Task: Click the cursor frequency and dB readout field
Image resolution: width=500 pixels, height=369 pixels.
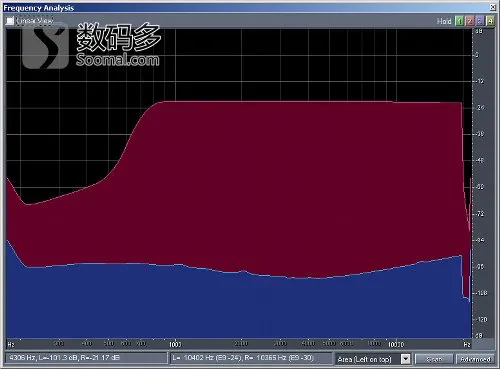Action: (86, 358)
